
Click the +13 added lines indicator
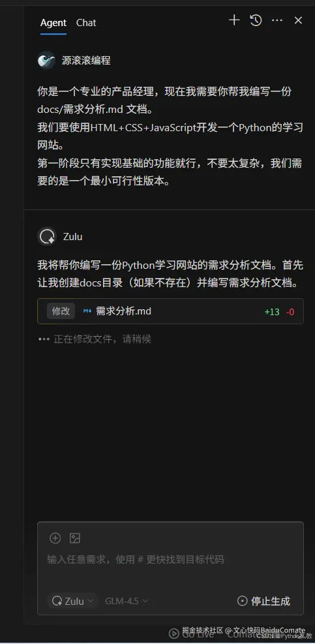272,312
